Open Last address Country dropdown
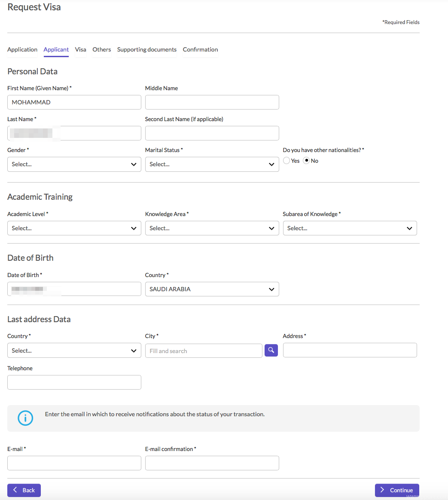The width and height of the screenshot is (448, 500). 74,351
